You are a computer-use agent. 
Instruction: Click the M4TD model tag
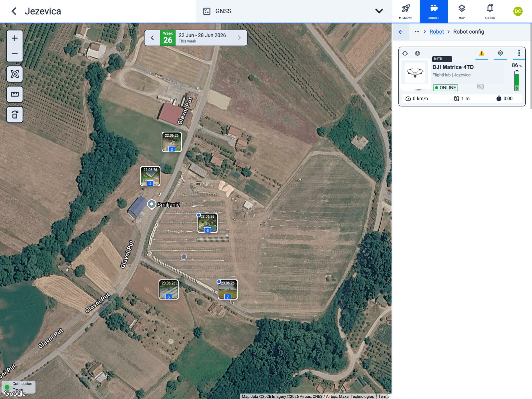click(x=442, y=59)
